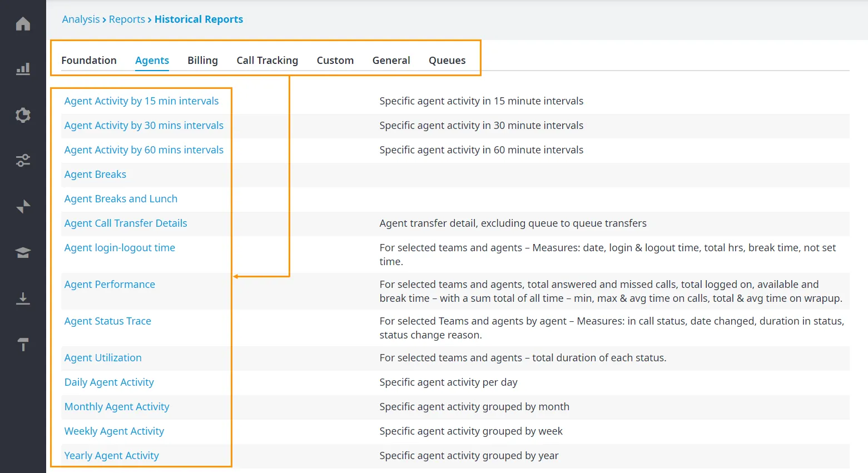868x473 pixels.
Task: Open the graduation cap training icon
Action: pos(23,253)
